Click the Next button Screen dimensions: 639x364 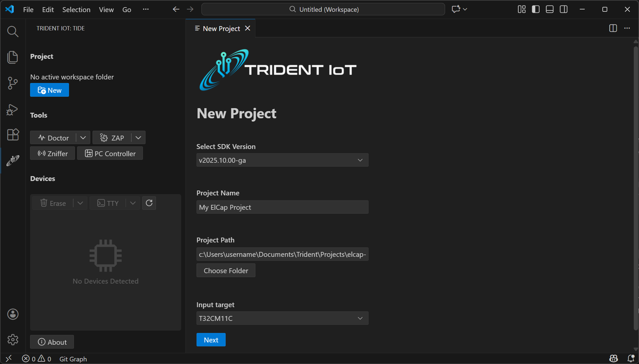pyautogui.click(x=211, y=340)
